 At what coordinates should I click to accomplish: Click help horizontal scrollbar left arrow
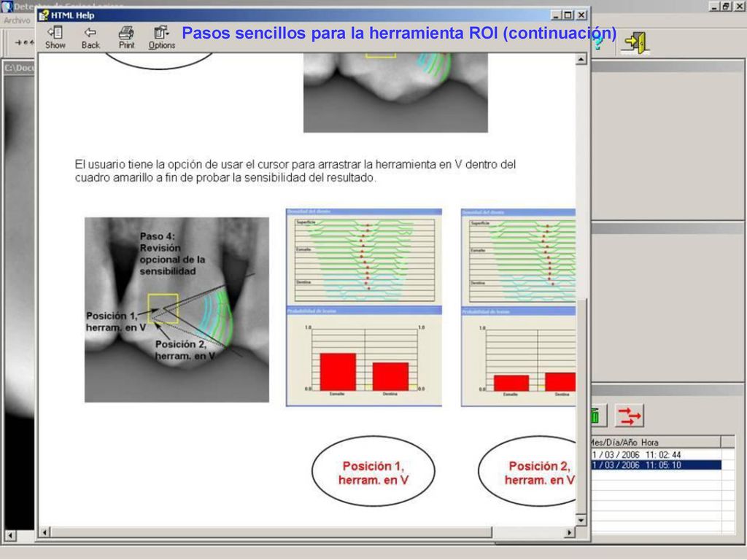pos(44,532)
